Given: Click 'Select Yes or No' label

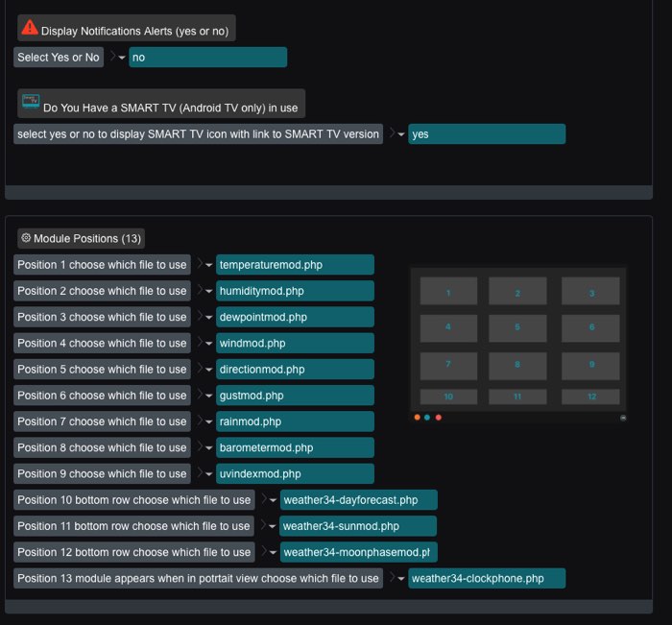Looking at the screenshot, I should (x=59, y=58).
